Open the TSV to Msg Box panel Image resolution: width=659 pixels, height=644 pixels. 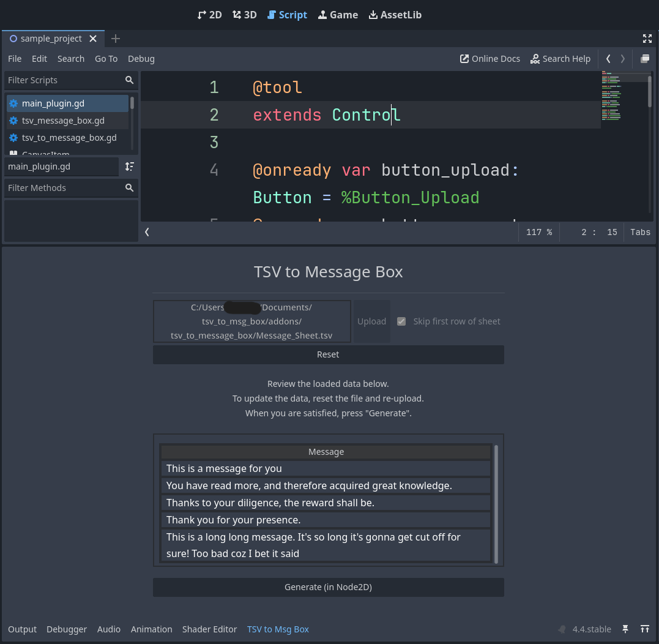pos(278,629)
